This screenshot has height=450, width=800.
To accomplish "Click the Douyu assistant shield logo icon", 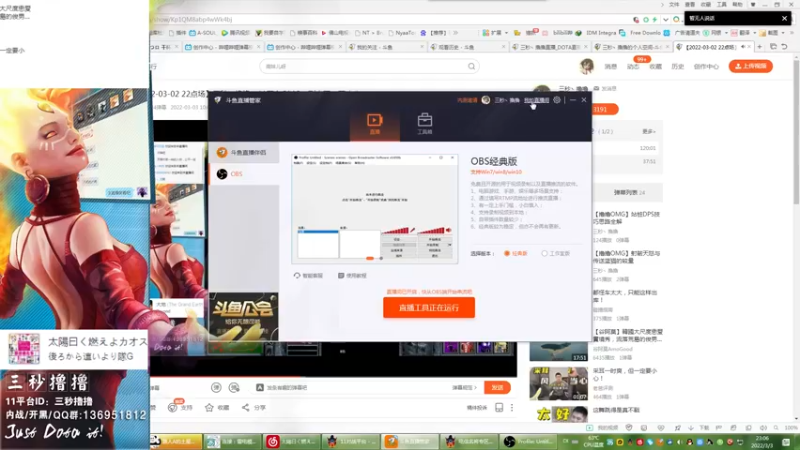I will click(x=218, y=100).
